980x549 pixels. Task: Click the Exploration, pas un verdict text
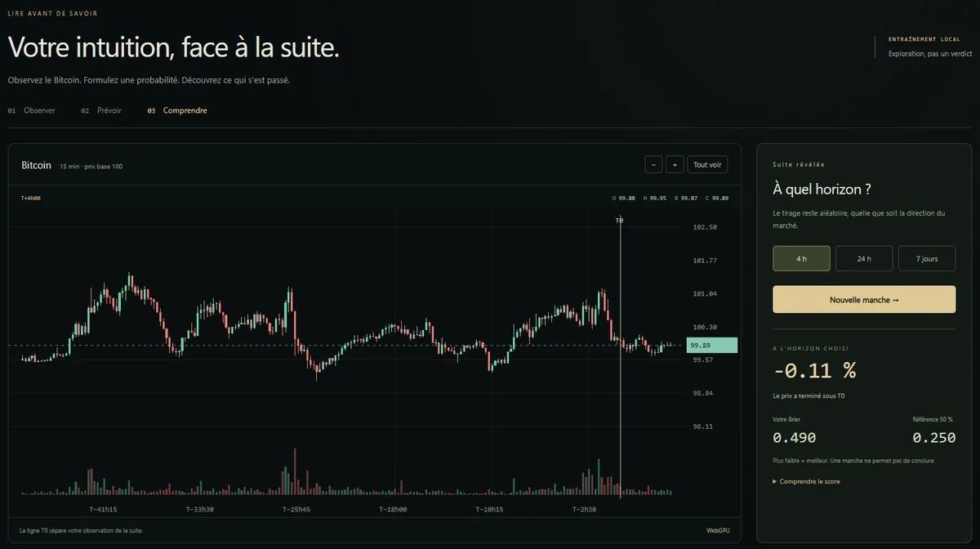930,54
